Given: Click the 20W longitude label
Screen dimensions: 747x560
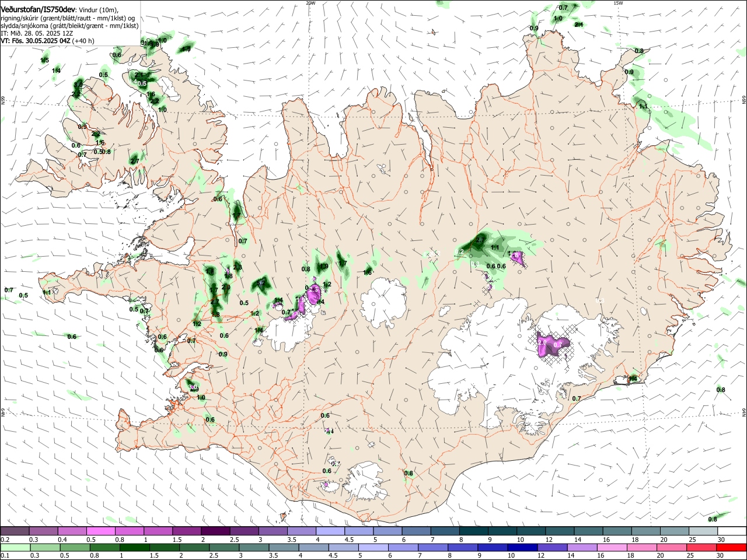Looking at the screenshot, I should point(310,3).
